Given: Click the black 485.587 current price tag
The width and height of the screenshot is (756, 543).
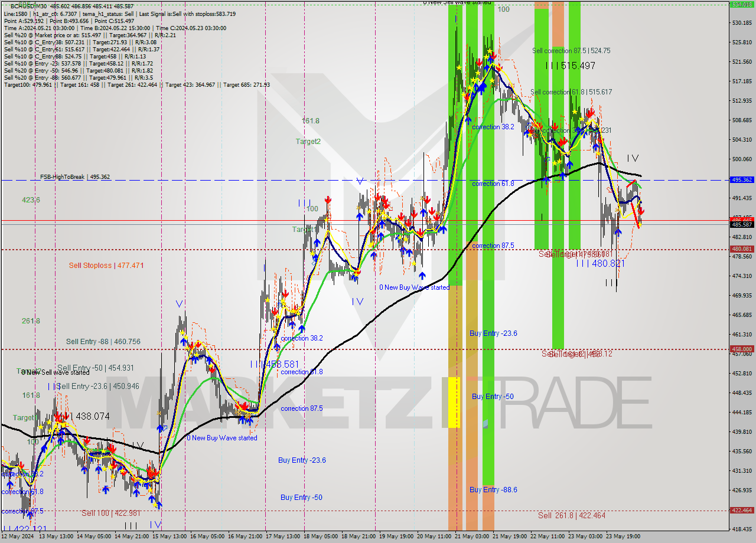Looking at the screenshot, I should click(x=742, y=225).
